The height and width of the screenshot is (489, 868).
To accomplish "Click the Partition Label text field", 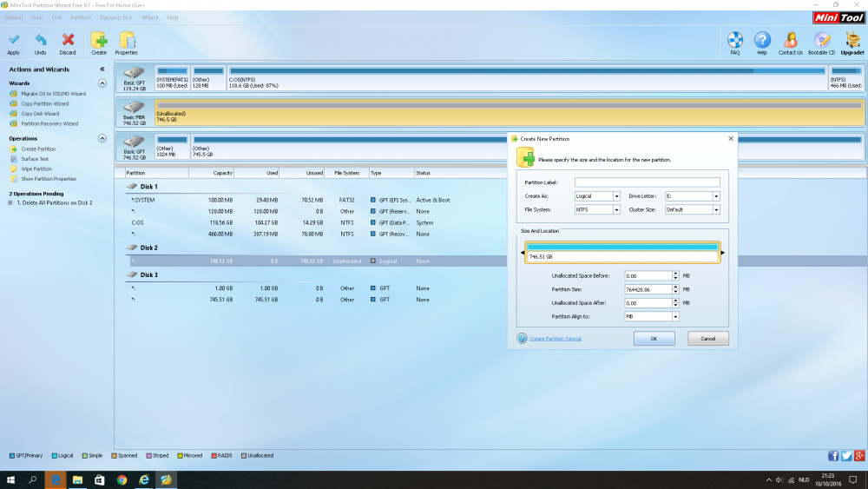I will (647, 182).
